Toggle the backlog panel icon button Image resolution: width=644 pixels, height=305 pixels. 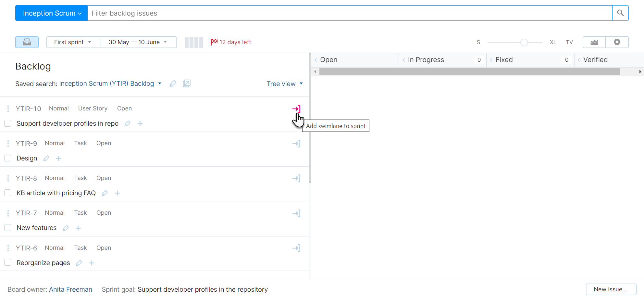[x=27, y=42]
